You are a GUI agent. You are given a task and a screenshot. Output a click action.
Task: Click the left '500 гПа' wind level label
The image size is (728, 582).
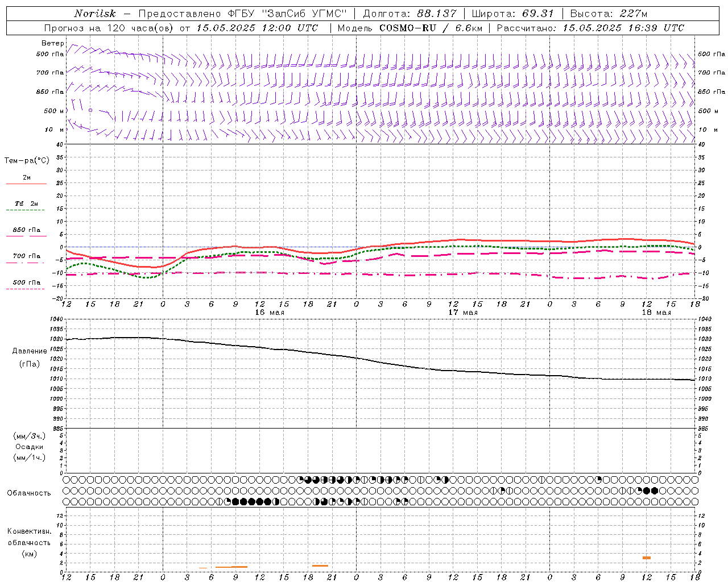point(50,55)
